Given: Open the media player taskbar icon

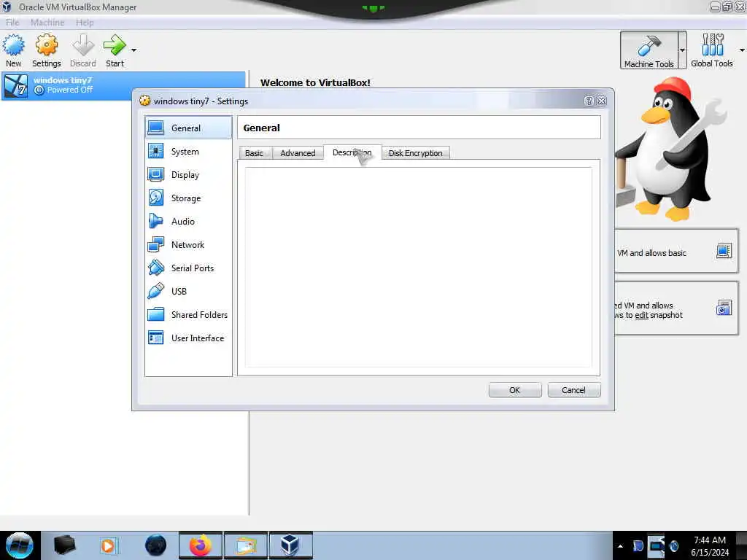Looking at the screenshot, I should pyautogui.click(x=109, y=545).
